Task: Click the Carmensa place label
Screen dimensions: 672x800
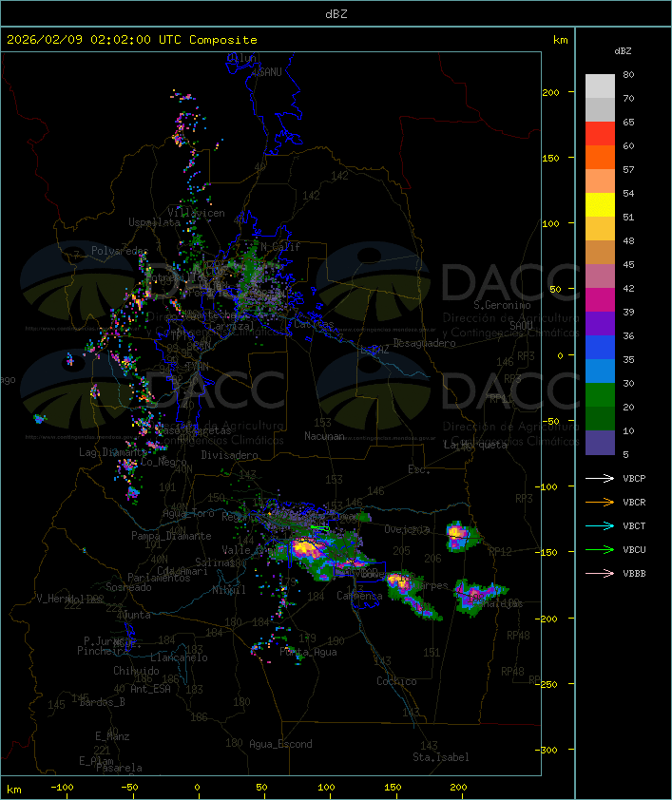Action: pyautogui.click(x=359, y=596)
